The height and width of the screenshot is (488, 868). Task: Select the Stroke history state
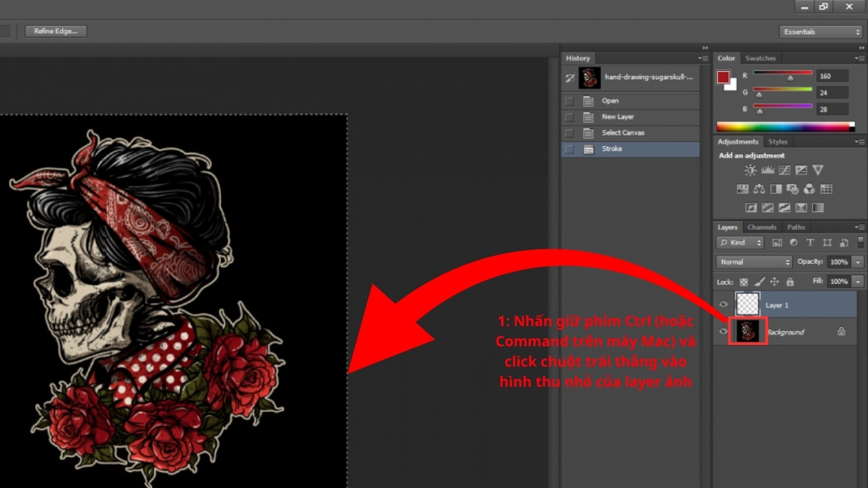tap(631, 149)
